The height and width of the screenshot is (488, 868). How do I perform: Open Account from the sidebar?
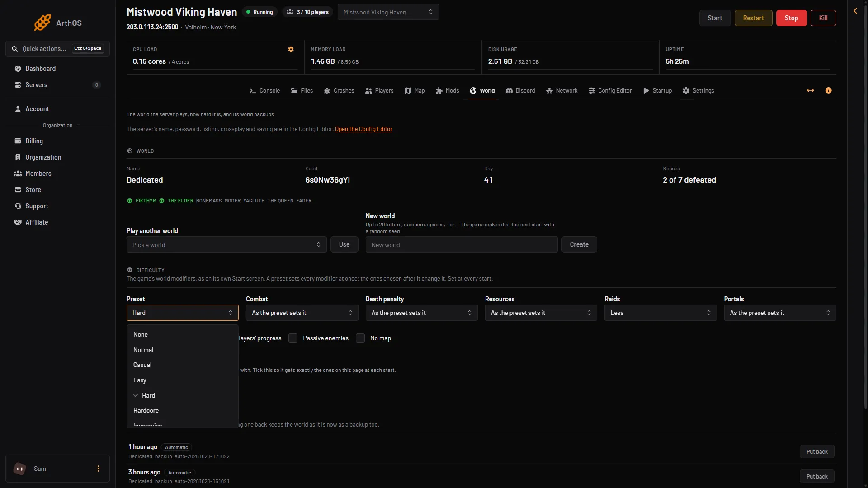(57, 109)
